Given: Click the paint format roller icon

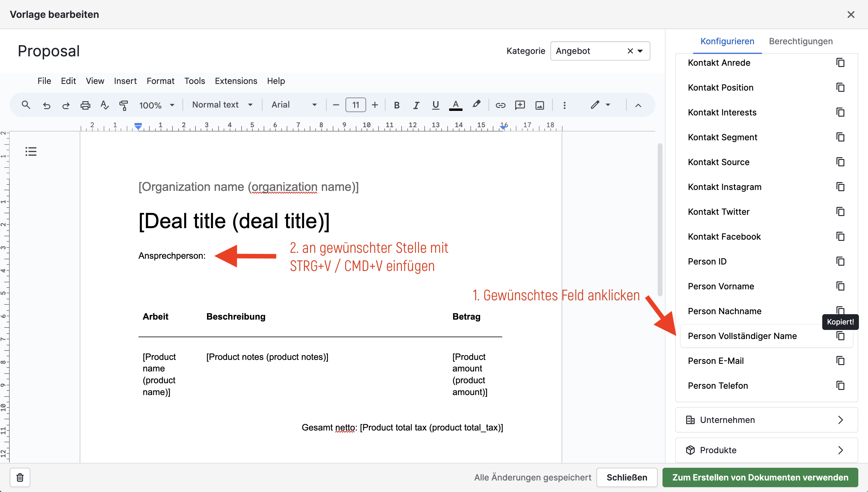Looking at the screenshot, I should pyautogui.click(x=124, y=105).
